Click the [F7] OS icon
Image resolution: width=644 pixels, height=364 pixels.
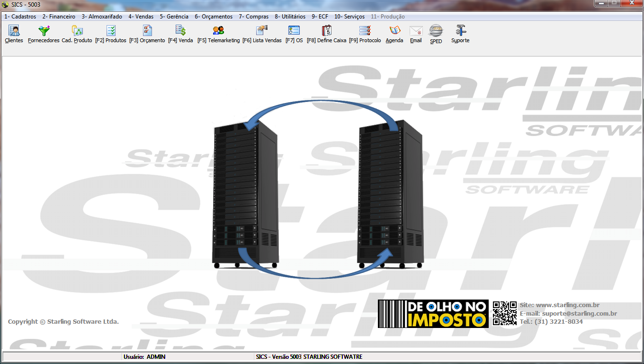[294, 31]
